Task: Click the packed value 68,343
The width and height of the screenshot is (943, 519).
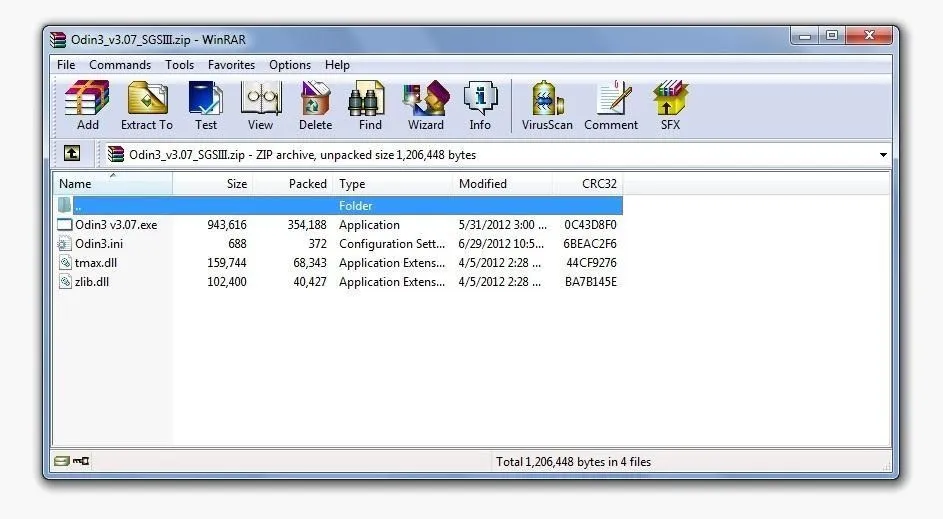Action: (x=310, y=263)
